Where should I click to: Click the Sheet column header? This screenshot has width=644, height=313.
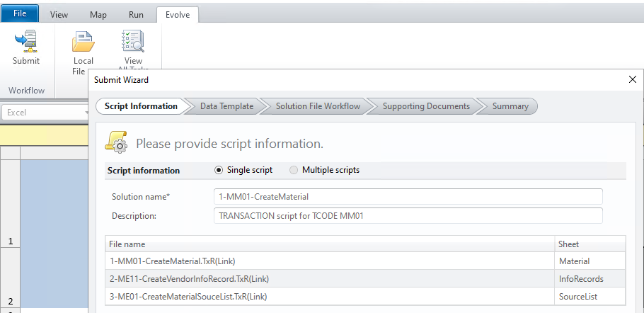(x=590, y=244)
